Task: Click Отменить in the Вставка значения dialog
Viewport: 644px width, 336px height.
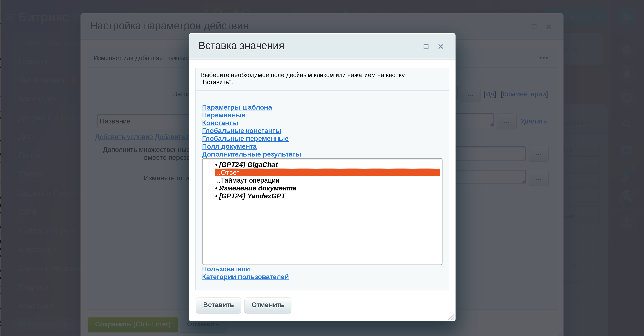Action: click(x=268, y=305)
